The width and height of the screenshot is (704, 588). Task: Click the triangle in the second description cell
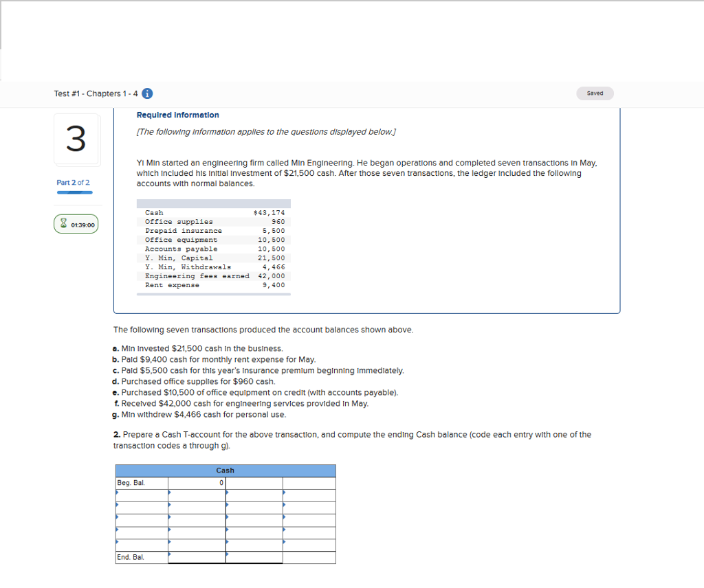[x=117, y=504]
